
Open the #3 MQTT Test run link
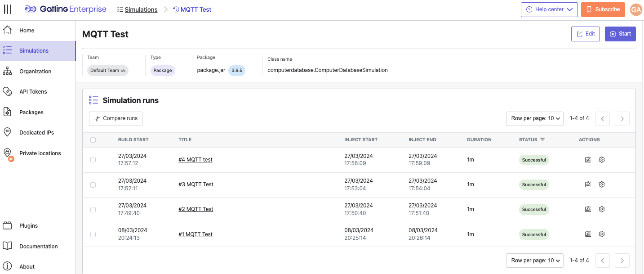(196, 184)
